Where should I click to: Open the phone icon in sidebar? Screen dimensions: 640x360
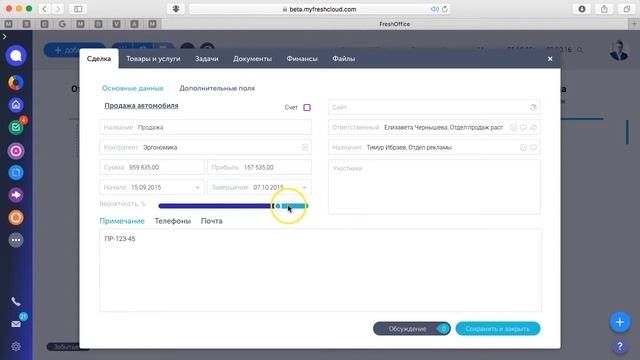[x=16, y=302]
